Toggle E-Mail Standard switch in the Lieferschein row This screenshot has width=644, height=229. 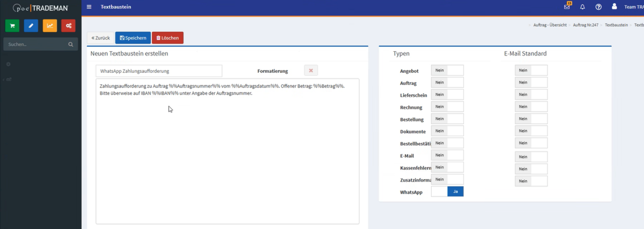pos(531,95)
